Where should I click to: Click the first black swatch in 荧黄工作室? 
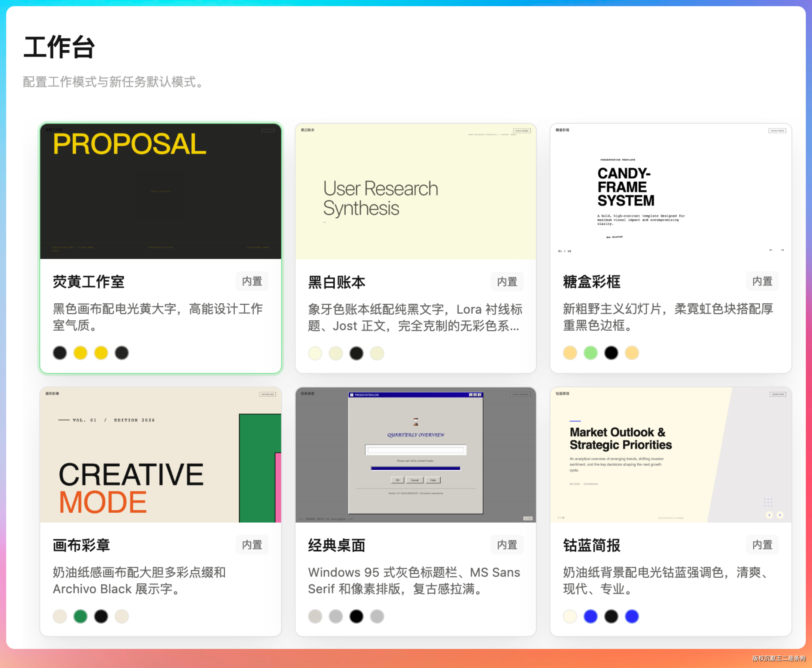(x=60, y=353)
